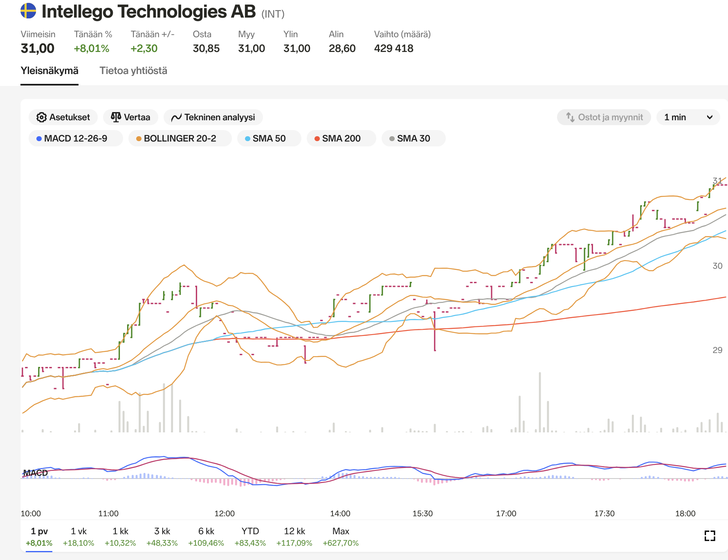The width and height of the screenshot is (728, 560).
Task: Click the MACD label on the chart
Action: click(x=36, y=473)
